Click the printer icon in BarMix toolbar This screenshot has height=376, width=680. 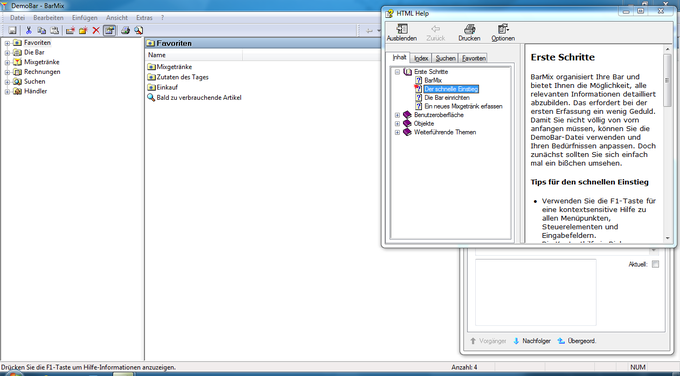(x=125, y=30)
